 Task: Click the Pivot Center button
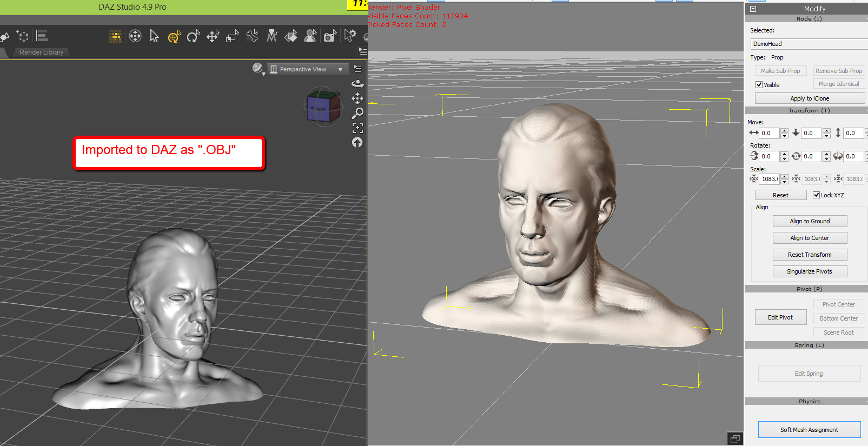(x=839, y=304)
